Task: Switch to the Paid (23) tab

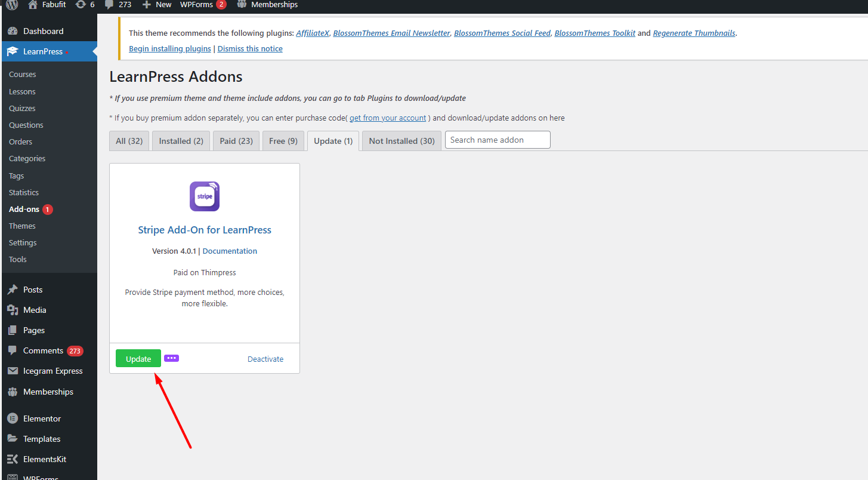Action: click(236, 141)
